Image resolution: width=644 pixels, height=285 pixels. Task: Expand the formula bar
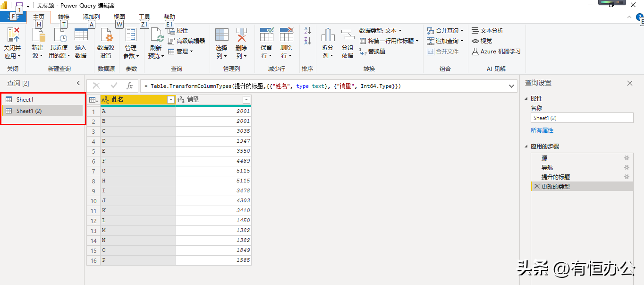pos(512,86)
